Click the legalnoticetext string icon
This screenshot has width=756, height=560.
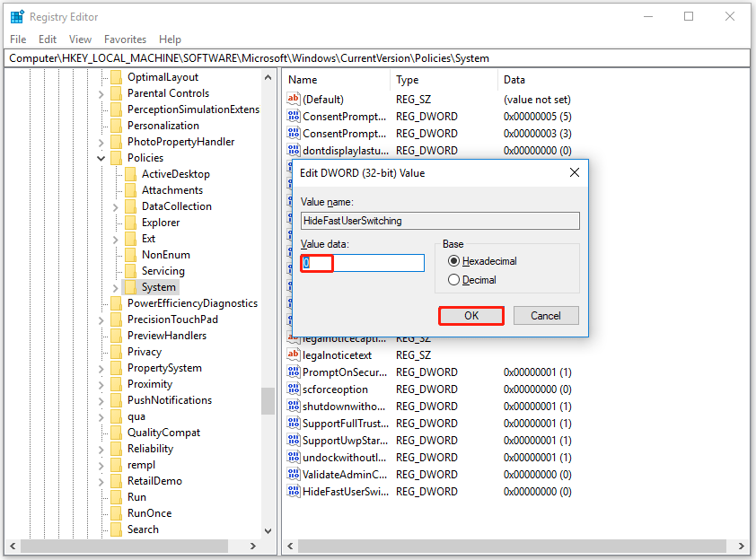(x=293, y=355)
